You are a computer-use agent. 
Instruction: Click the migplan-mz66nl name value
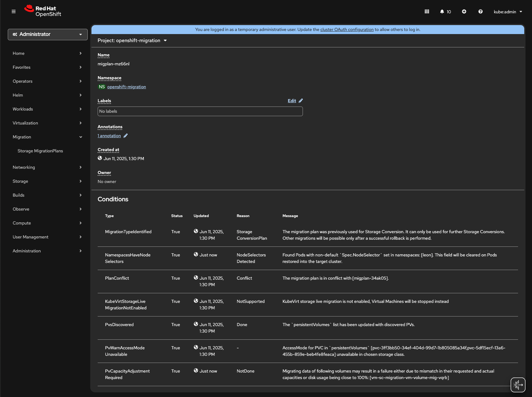(113, 64)
